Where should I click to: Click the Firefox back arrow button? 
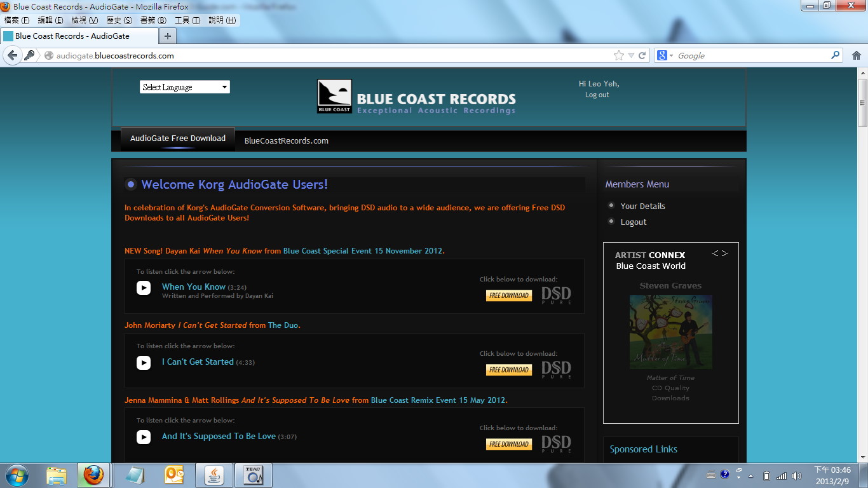tap(12, 55)
